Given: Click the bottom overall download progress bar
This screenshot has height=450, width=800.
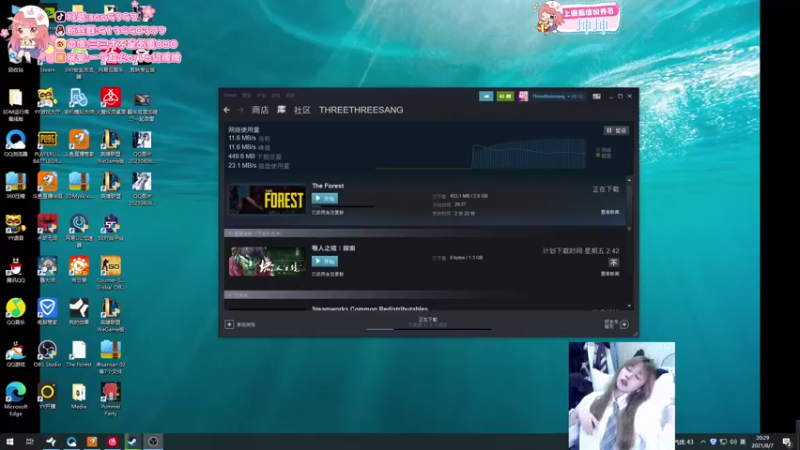Looking at the screenshot, I should pos(429,329).
